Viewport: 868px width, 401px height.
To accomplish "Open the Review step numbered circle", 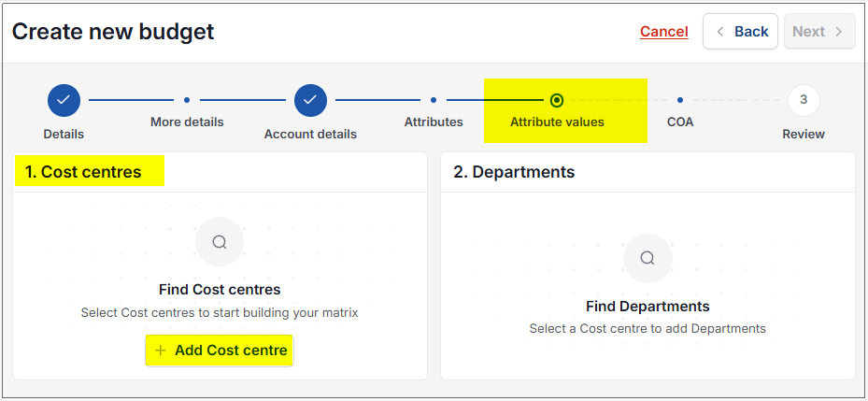I will (x=804, y=100).
